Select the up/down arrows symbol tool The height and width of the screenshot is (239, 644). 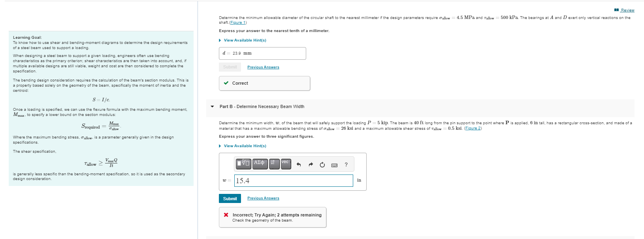pos(273,163)
